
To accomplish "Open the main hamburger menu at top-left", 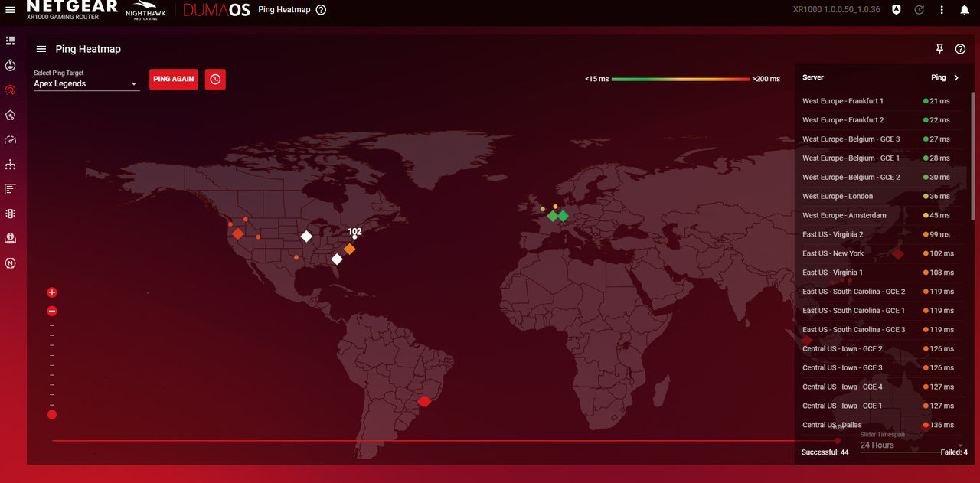I will pyautogui.click(x=11, y=10).
